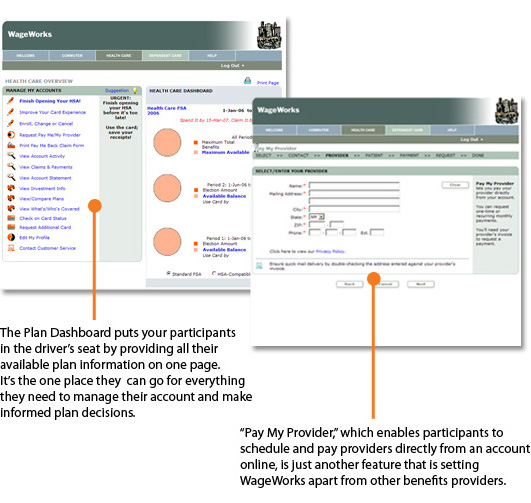
Task: Open the View Account Activity link
Action: click(x=42, y=156)
